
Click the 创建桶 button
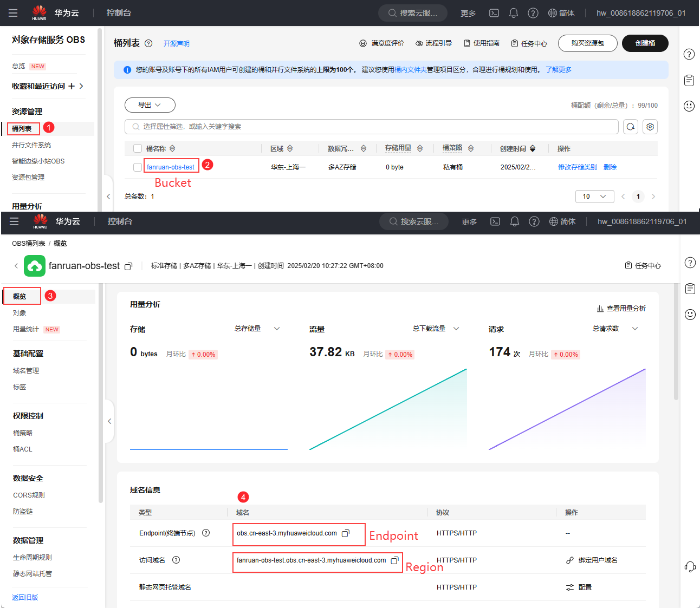[x=645, y=43]
